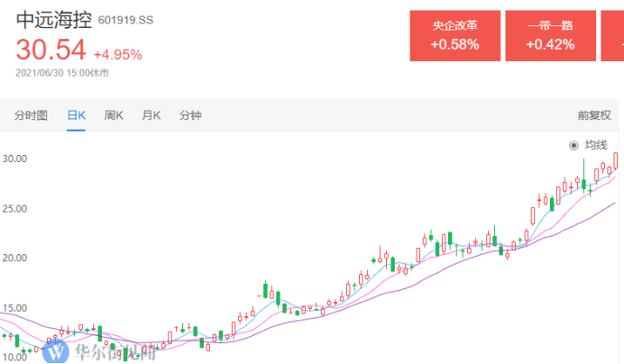Click the blue W watermark logo icon

(x=56, y=351)
